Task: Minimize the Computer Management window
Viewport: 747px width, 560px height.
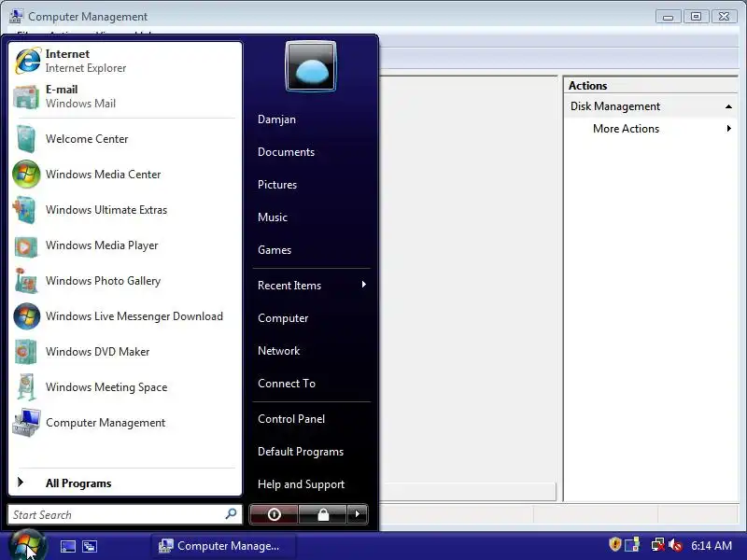Action: [668, 17]
